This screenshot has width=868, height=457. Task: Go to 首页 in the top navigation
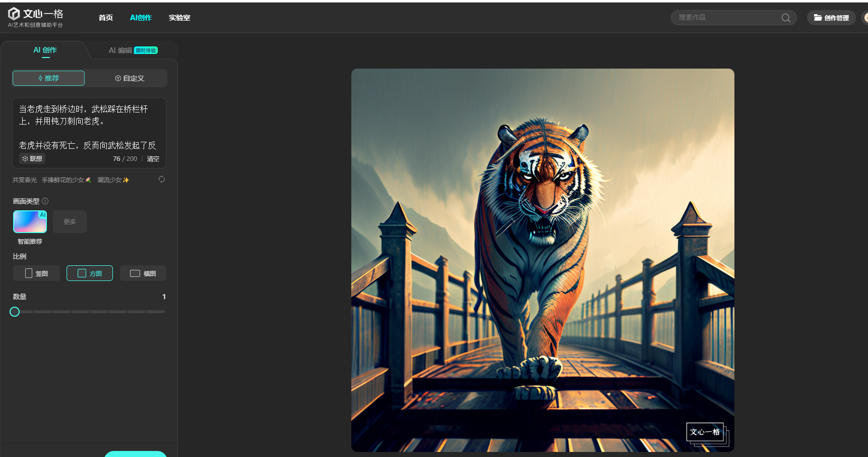(x=106, y=18)
